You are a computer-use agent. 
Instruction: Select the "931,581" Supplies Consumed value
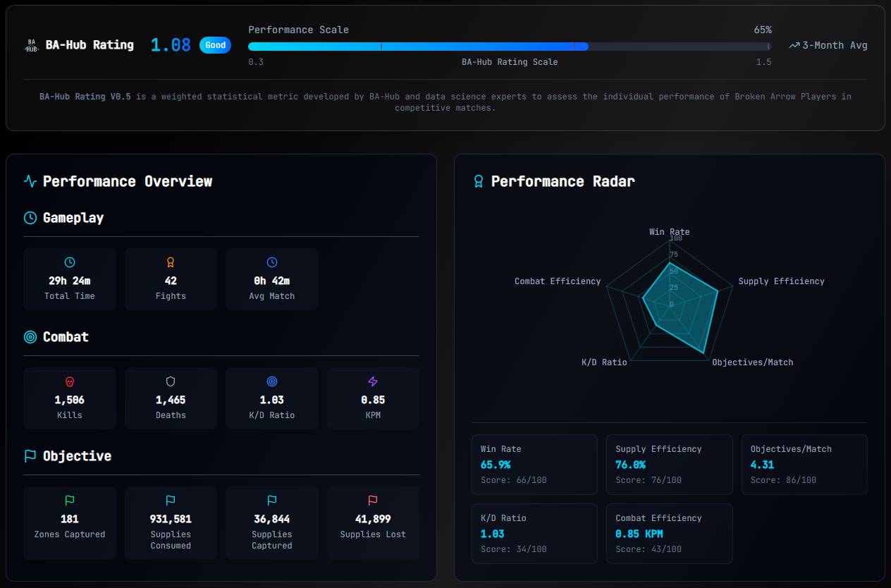(171, 519)
